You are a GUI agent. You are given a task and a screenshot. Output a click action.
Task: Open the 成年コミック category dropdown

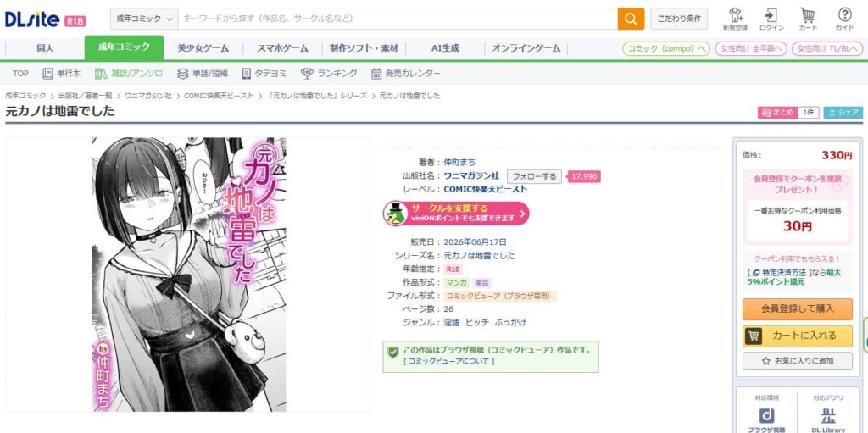tap(144, 19)
